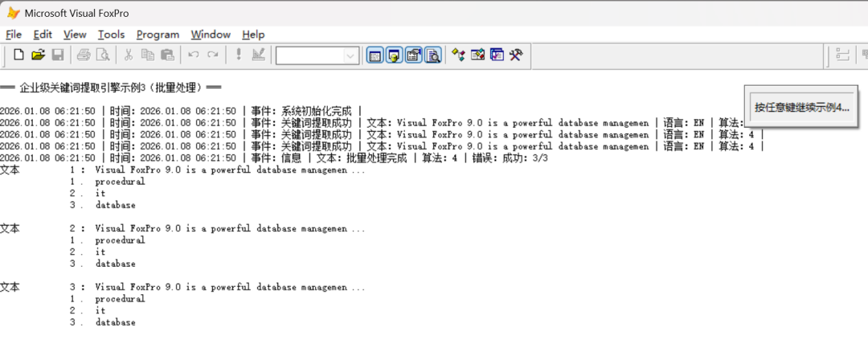Click the Cut scissors icon
This screenshot has width=868, height=340.
click(129, 55)
